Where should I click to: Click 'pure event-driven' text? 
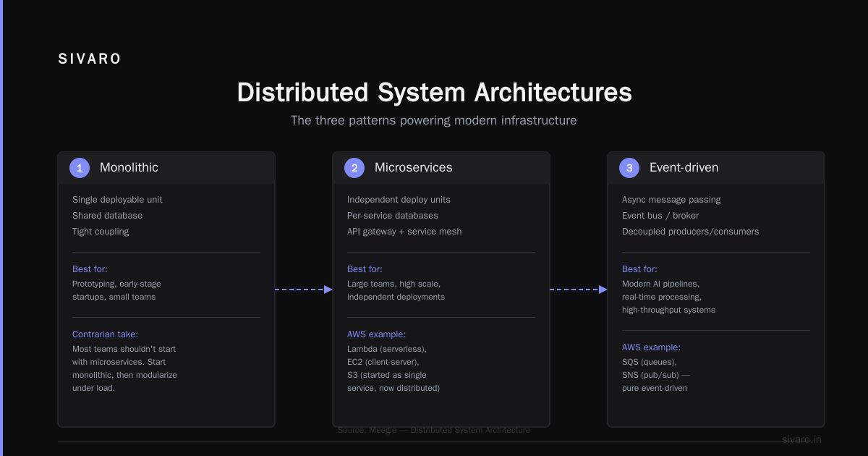[x=655, y=388]
